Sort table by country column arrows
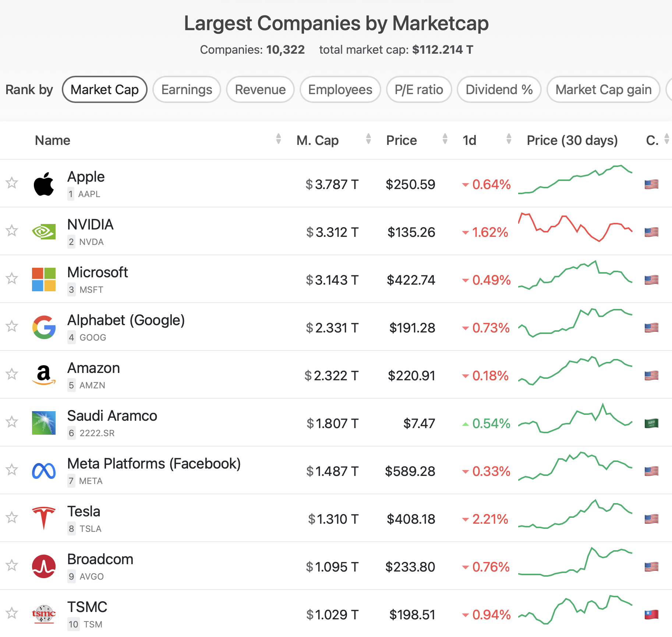Screen dimensions: 672x637 click(667, 139)
